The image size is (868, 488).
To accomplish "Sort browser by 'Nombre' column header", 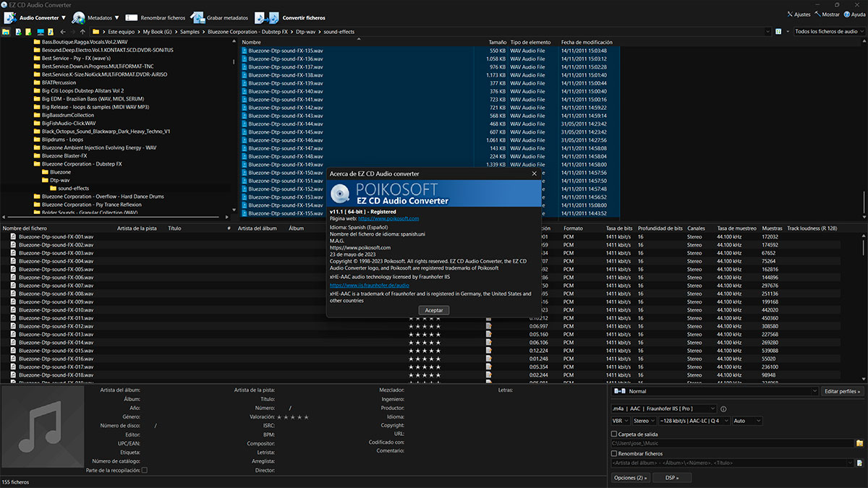I will pyautogui.click(x=252, y=42).
